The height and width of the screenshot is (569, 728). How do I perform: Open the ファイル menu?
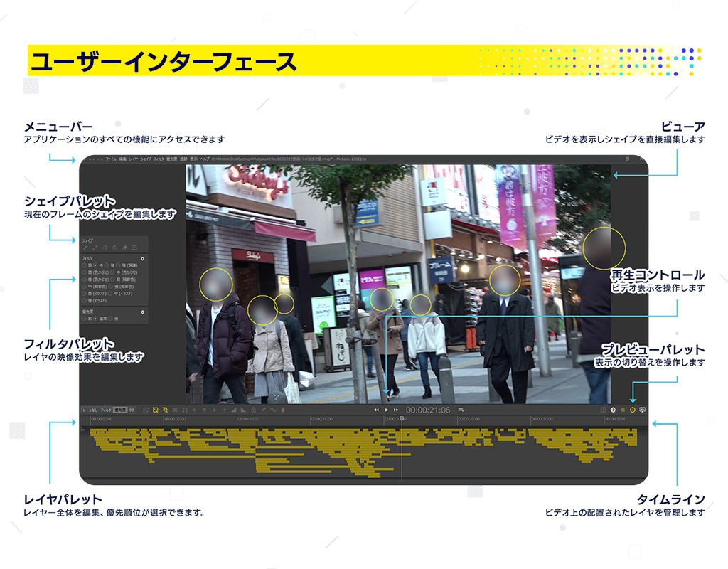tap(111, 159)
